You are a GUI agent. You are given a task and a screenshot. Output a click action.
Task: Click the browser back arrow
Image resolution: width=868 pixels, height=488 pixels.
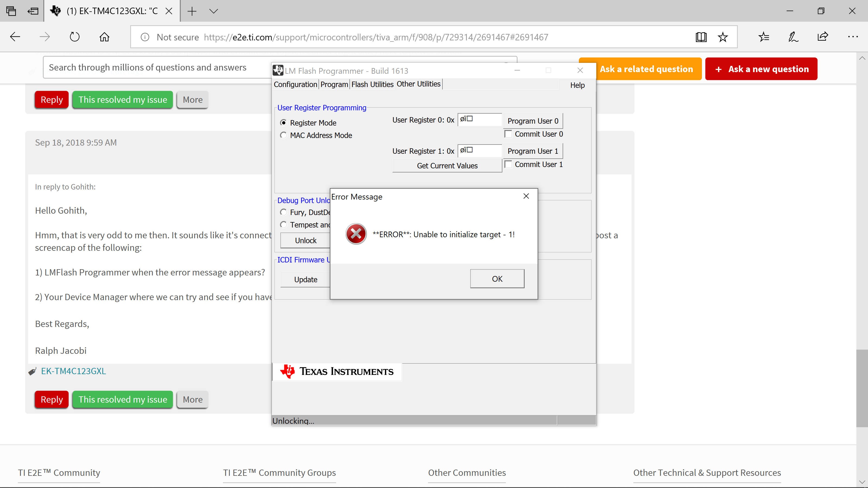pos(15,37)
